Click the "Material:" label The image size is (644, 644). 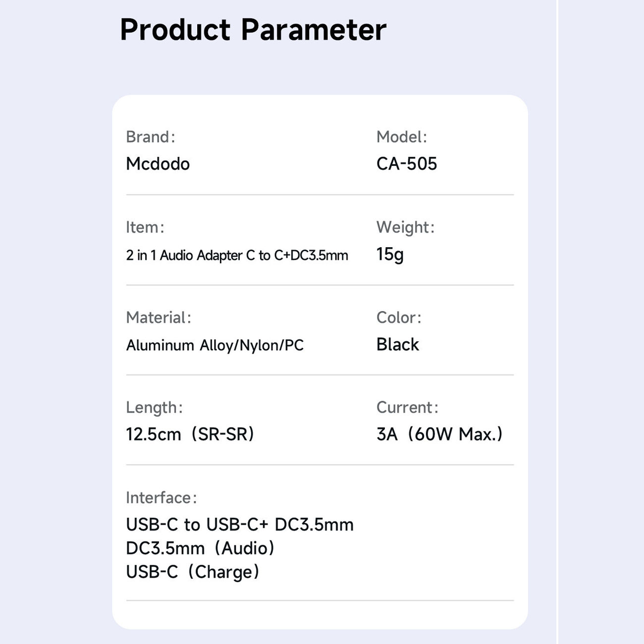[x=158, y=318]
